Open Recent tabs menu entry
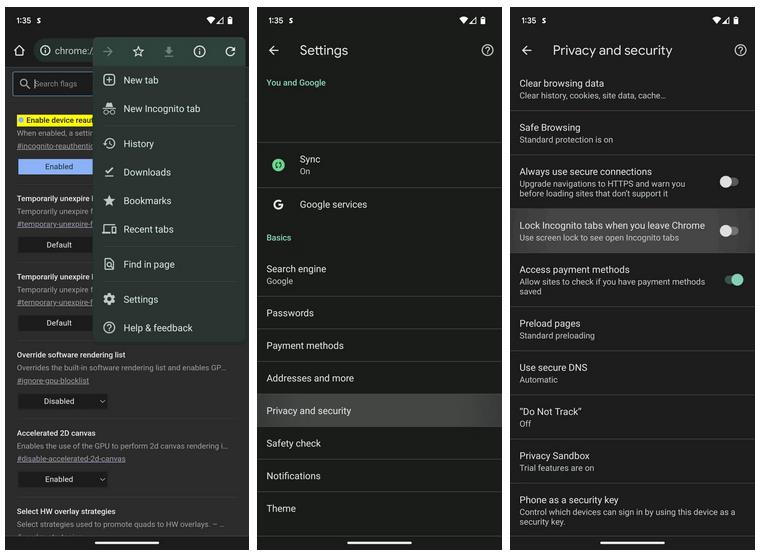The height and width of the screenshot is (555, 764). 169,229
